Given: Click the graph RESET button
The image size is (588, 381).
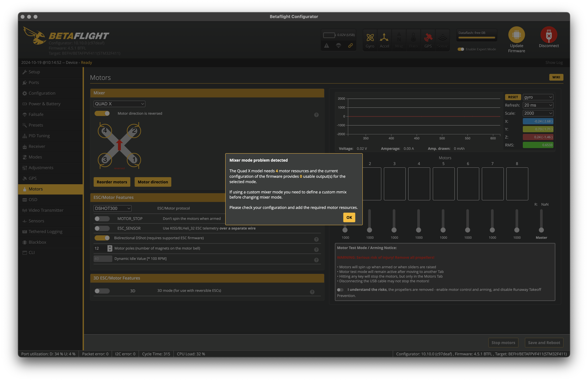Looking at the screenshot, I should pos(513,97).
